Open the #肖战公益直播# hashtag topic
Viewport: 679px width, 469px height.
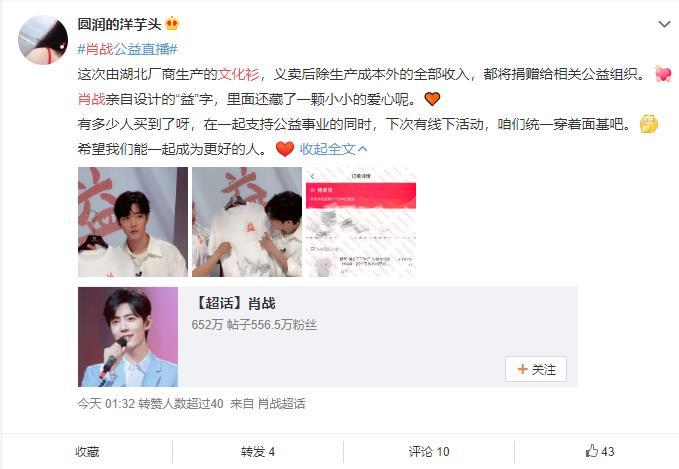tap(128, 49)
